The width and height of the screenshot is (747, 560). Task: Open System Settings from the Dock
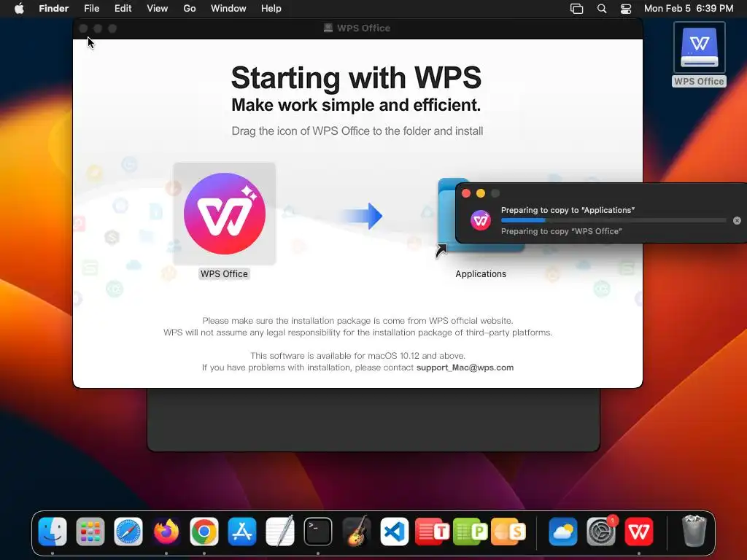[x=601, y=532]
